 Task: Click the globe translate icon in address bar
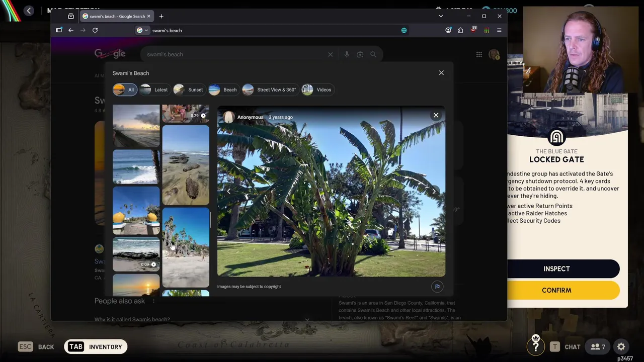point(404,30)
